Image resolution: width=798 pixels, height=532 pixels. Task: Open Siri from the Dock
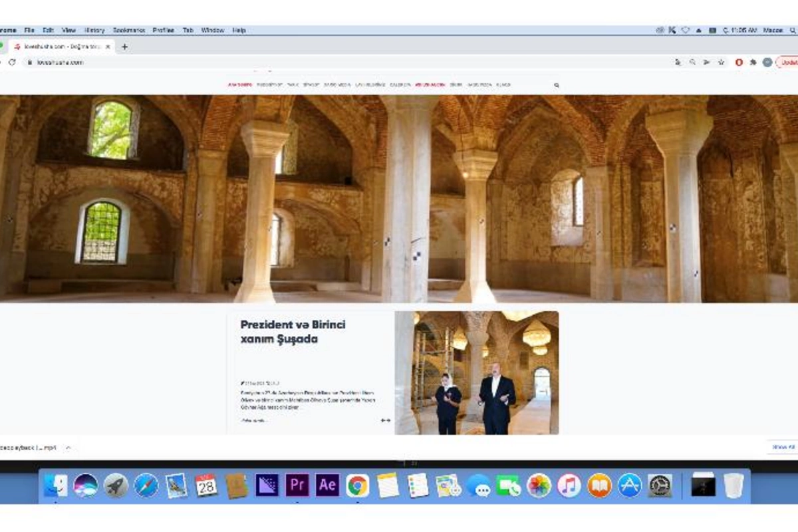coord(86,485)
